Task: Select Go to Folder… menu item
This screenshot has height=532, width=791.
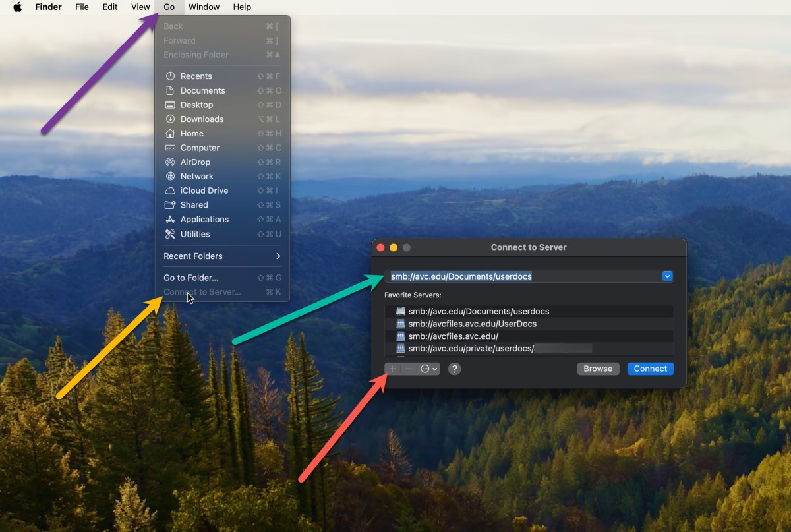Action: pyautogui.click(x=191, y=278)
